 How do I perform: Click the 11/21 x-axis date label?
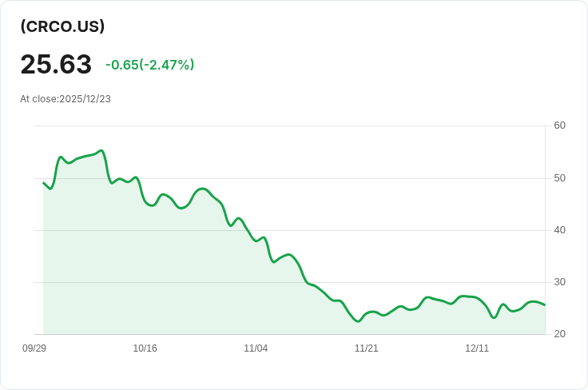pos(367,348)
